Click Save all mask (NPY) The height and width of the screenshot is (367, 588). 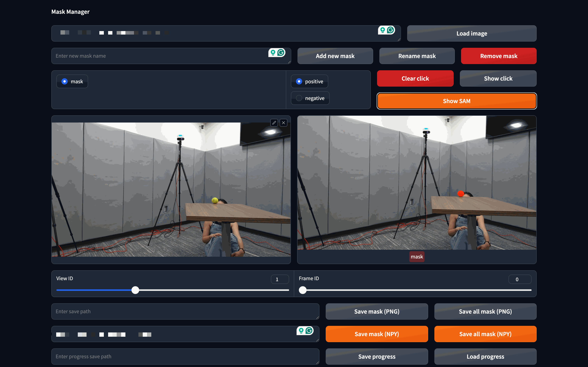click(x=485, y=334)
